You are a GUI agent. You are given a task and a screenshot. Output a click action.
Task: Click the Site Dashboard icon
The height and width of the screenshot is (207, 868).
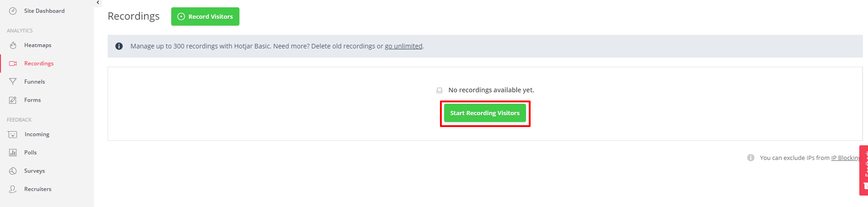13,11
